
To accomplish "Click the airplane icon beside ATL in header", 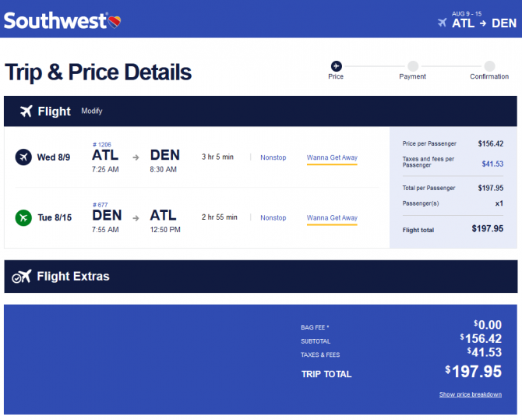I will point(442,23).
